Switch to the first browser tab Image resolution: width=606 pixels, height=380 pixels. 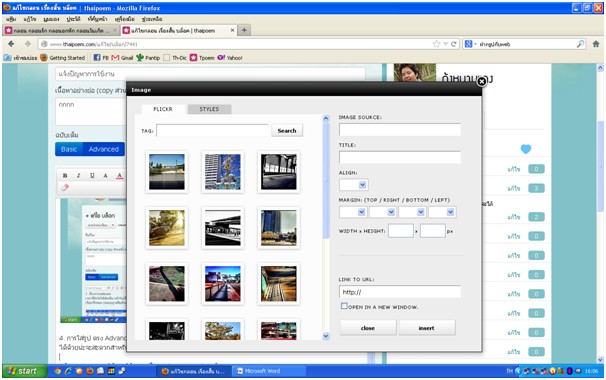[x=61, y=30]
